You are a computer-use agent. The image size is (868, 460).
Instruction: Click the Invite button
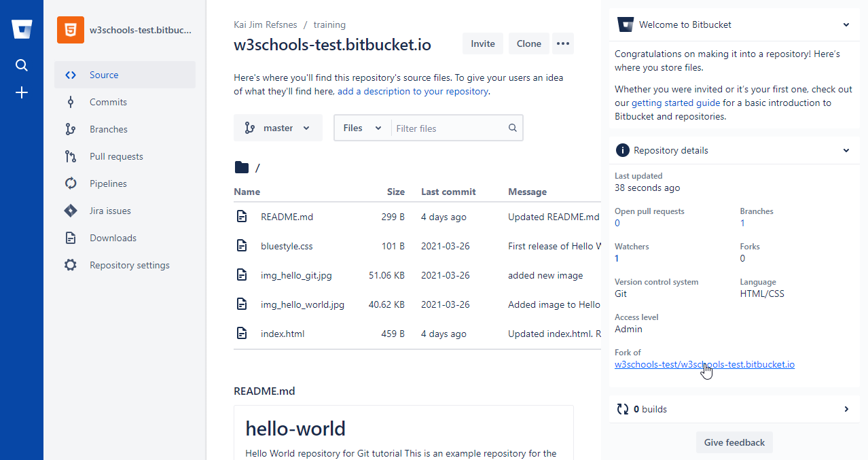coord(483,43)
